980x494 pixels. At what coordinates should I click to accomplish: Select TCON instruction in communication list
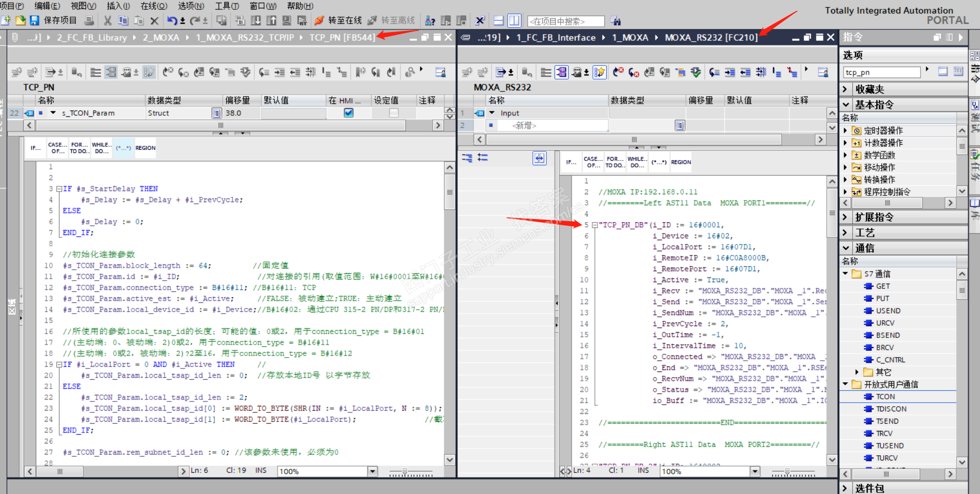tap(885, 397)
